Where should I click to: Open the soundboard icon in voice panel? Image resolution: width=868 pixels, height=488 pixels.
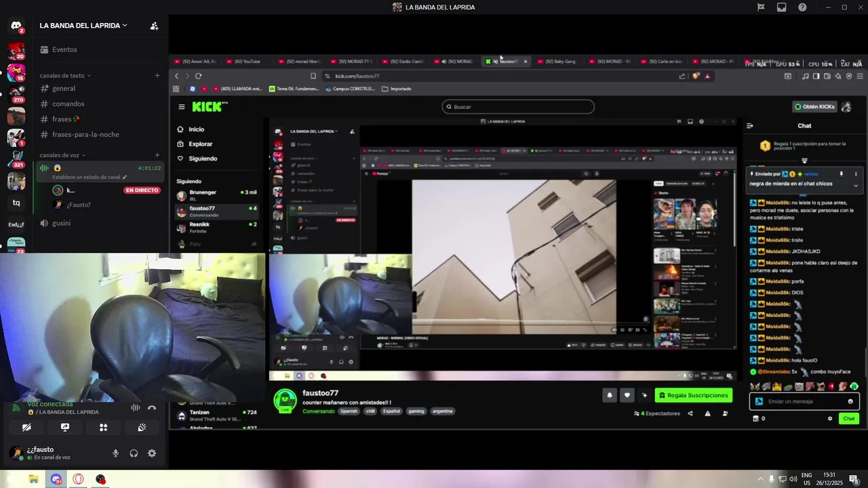pyautogui.click(x=142, y=428)
